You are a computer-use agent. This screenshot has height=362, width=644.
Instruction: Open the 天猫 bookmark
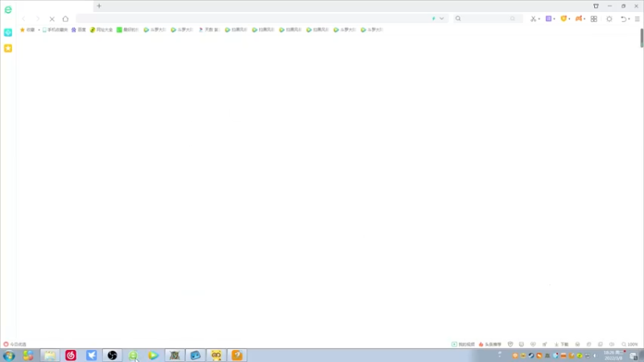[x=209, y=30]
